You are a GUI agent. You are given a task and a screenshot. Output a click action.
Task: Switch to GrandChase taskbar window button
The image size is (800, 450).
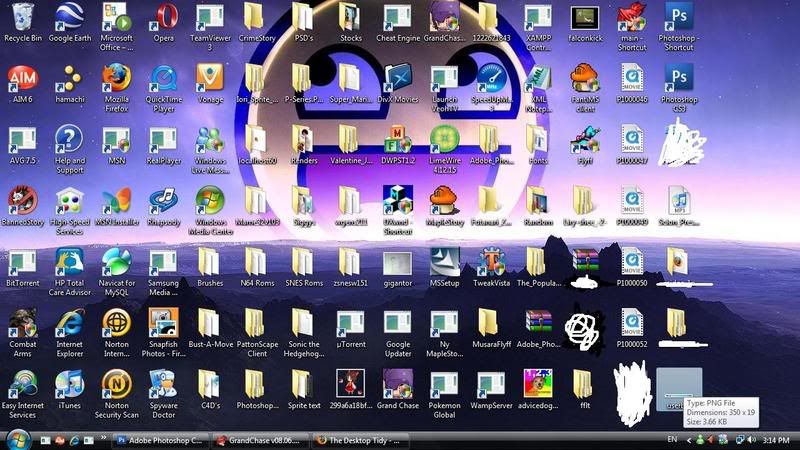(x=262, y=439)
